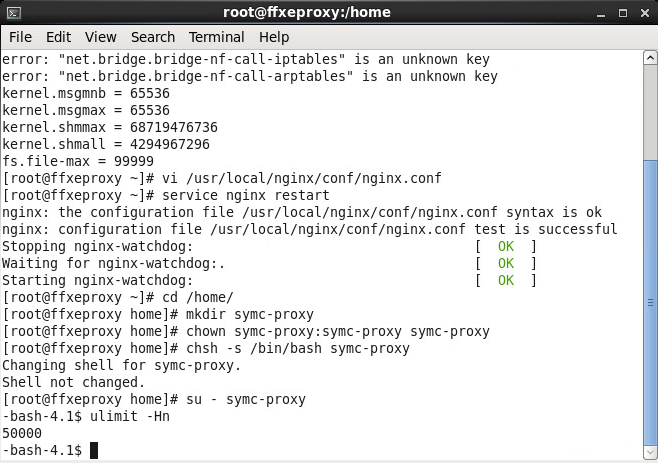Open the View menu
Image resolution: width=658 pixels, height=463 pixels.
(98, 37)
